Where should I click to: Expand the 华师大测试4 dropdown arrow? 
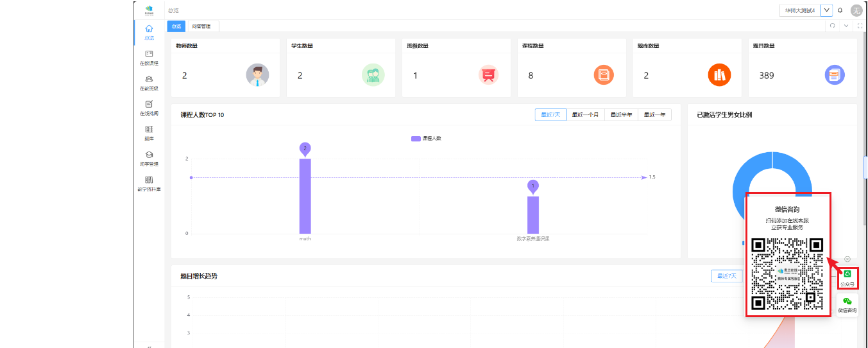[x=826, y=10]
